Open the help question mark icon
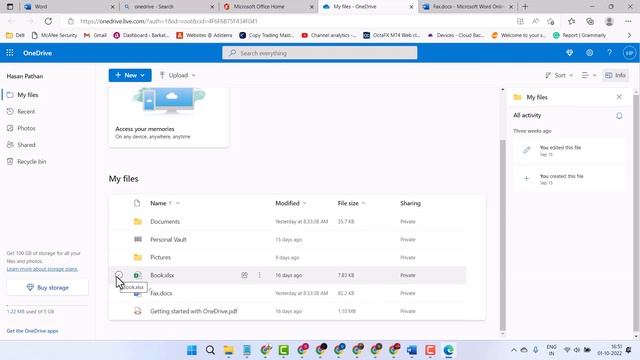Viewport: 640px width, 360px height. pyautogui.click(x=609, y=53)
